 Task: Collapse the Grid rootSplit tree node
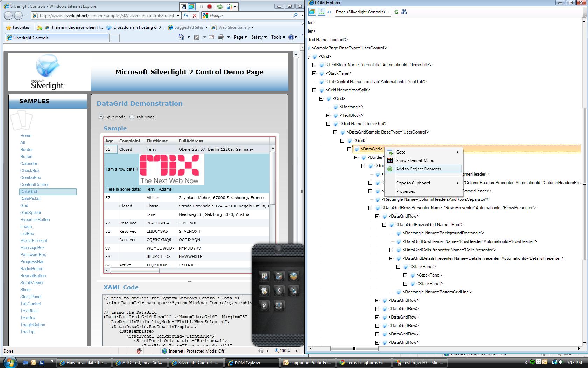[314, 90]
